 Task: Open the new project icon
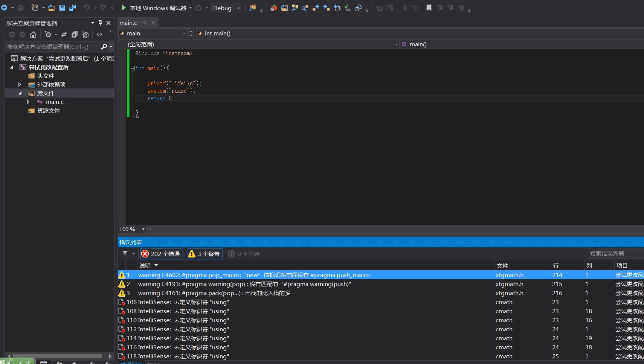(x=35, y=8)
